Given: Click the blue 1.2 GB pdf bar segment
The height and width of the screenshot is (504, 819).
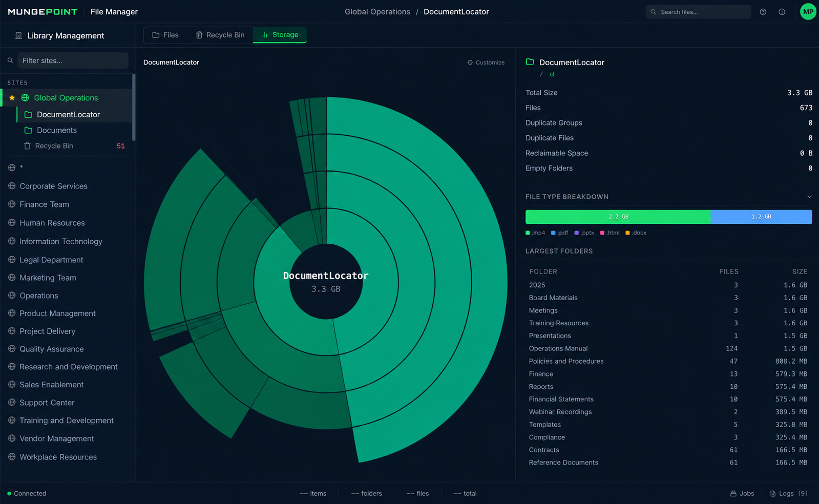Looking at the screenshot, I should pyautogui.click(x=761, y=217).
